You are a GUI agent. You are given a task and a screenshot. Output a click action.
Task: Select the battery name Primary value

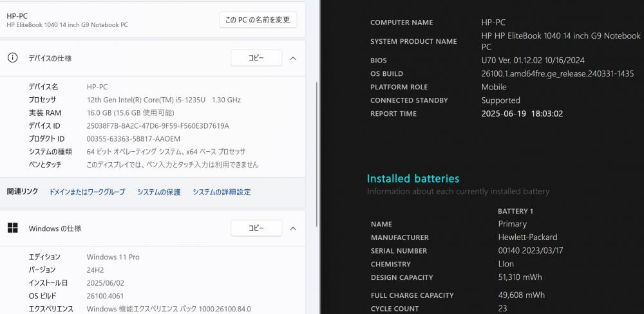[512, 224]
